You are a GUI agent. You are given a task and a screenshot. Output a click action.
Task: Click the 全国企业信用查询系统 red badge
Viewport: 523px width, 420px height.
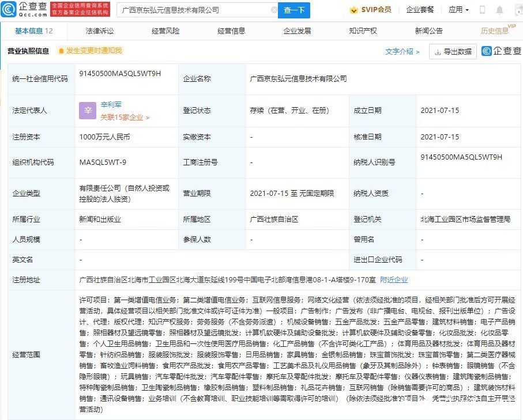(80, 9)
